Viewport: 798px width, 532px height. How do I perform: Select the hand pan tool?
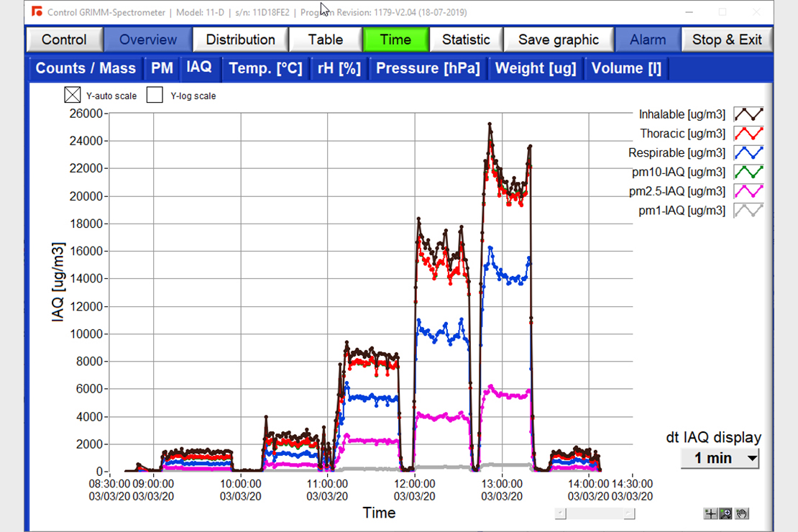tap(742, 513)
